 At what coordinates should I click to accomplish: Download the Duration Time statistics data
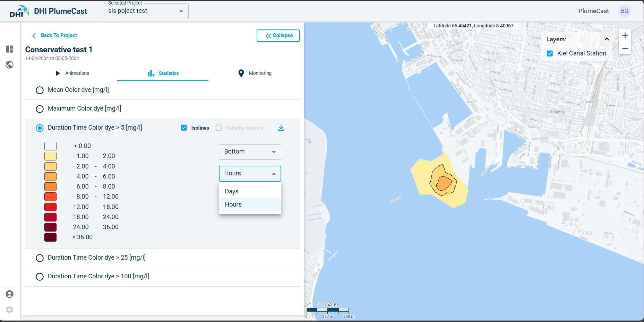coord(281,128)
